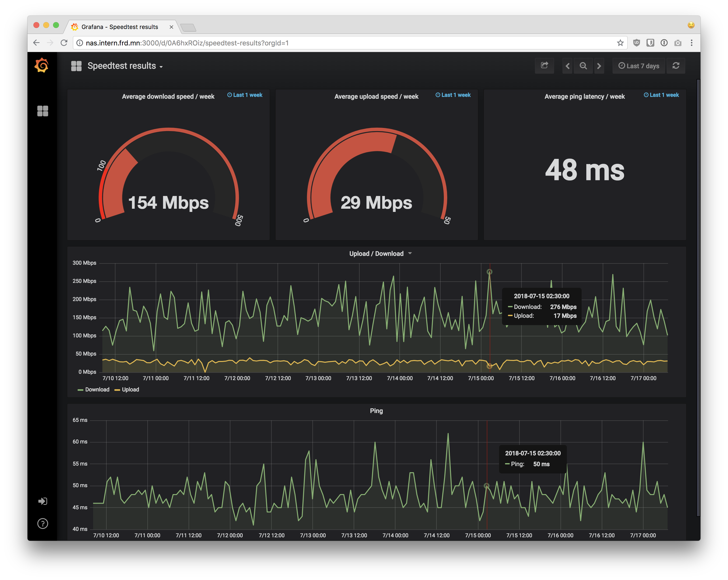Click the Grafana logo in sidebar

(42, 65)
